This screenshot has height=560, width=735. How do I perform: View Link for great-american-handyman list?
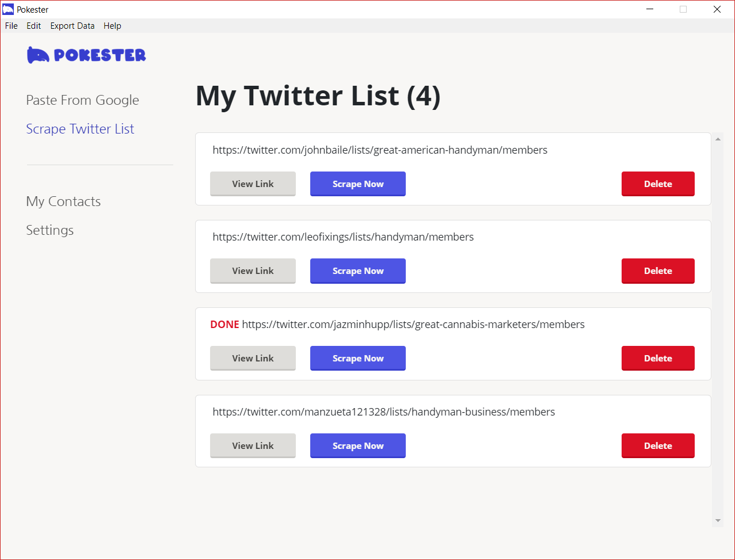pos(253,184)
